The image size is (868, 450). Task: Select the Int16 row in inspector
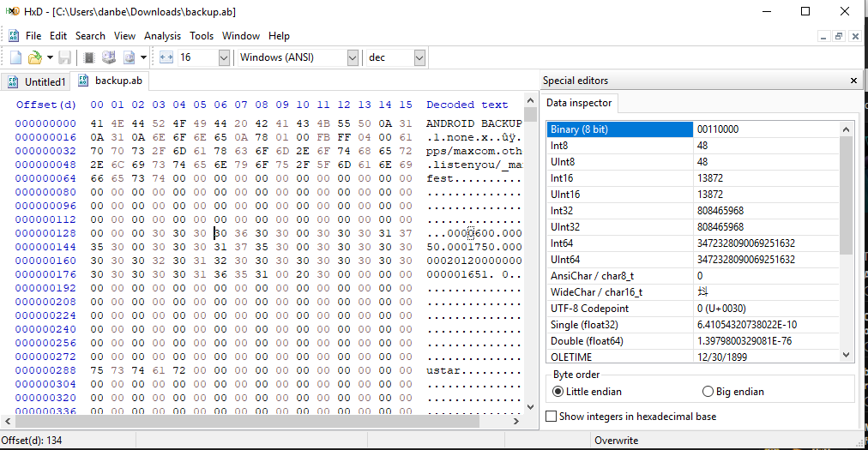pos(692,178)
